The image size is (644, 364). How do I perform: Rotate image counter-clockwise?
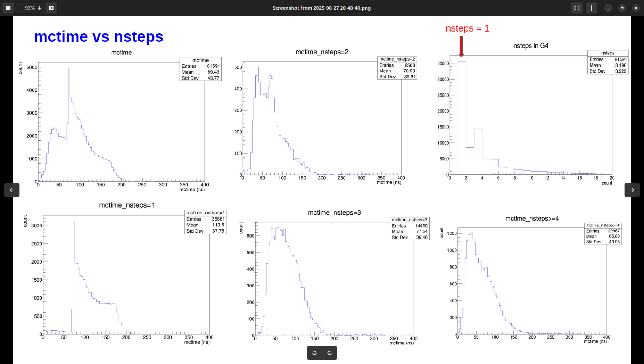(314, 353)
